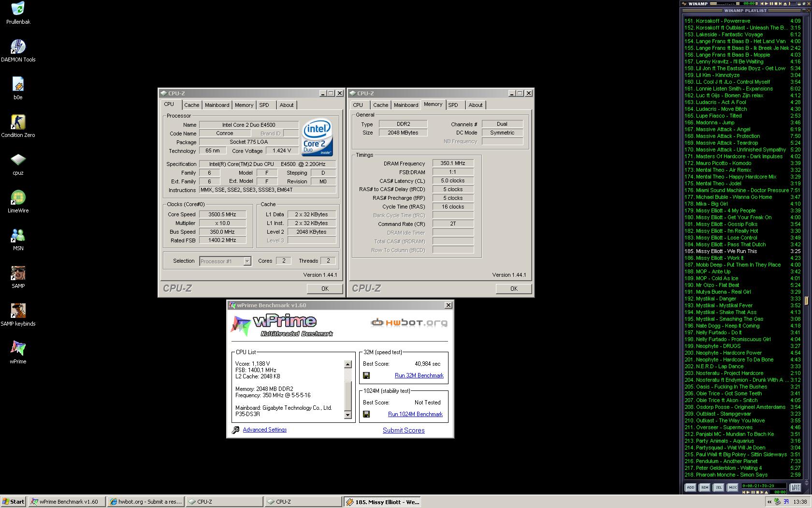Click the ADD button in the Winamp playlist
This screenshot has height=508, width=812.
(x=691, y=487)
